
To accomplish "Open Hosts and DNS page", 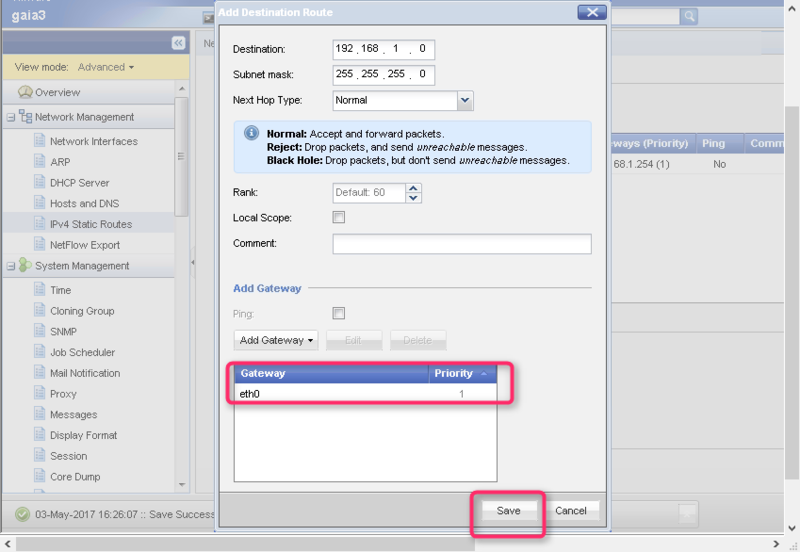I will 85,204.
